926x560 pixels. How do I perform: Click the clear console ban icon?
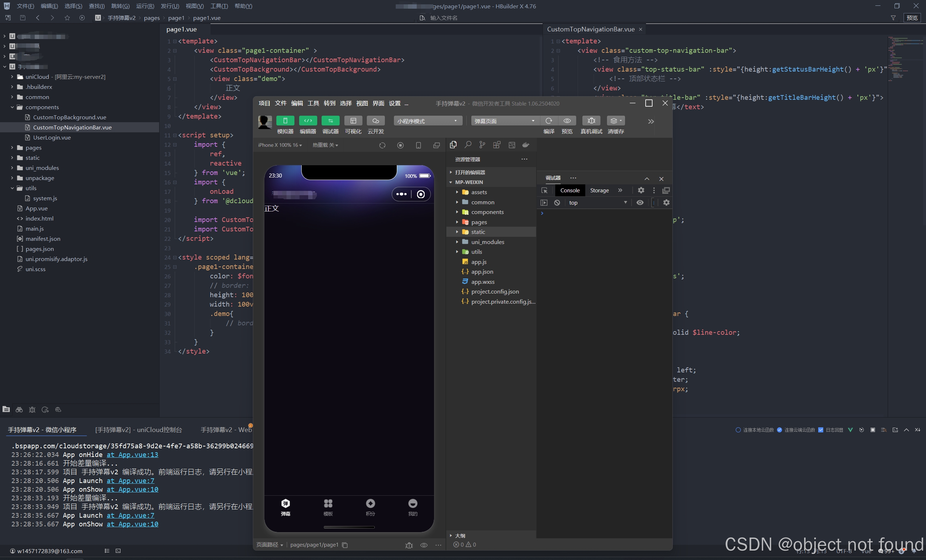(x=557, y=203)
